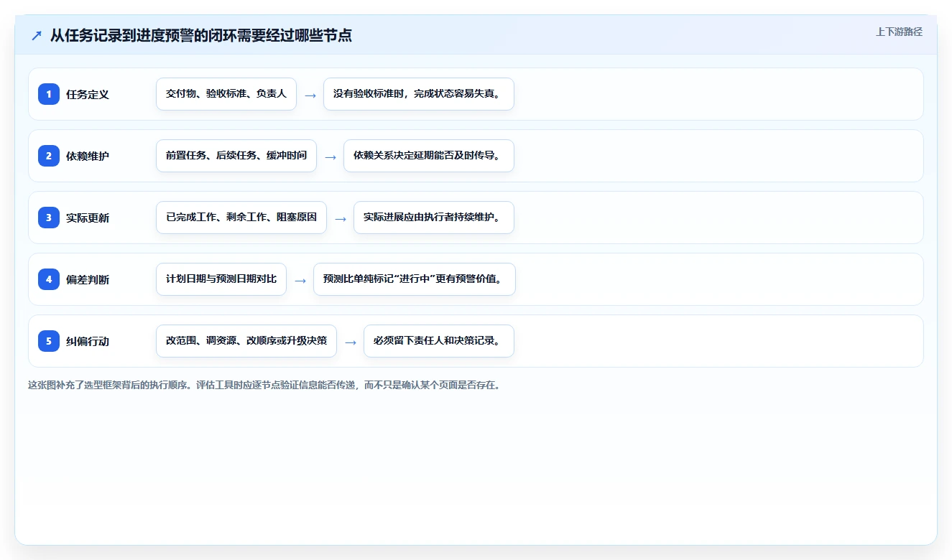Click the arrow in the 偏差判断 row
This screenshot has height=560, width=952.
click(300, 280)
